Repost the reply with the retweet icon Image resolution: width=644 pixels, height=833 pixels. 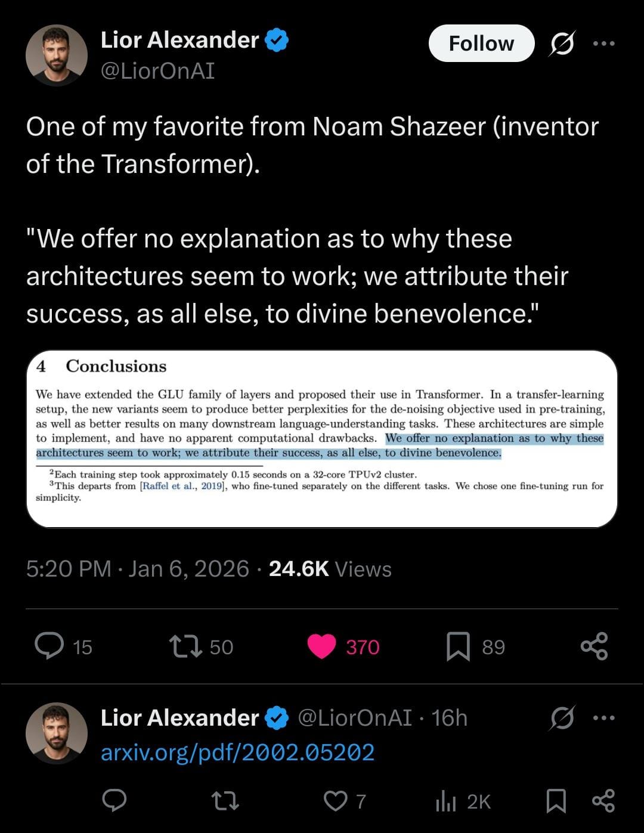click(226, 801)
